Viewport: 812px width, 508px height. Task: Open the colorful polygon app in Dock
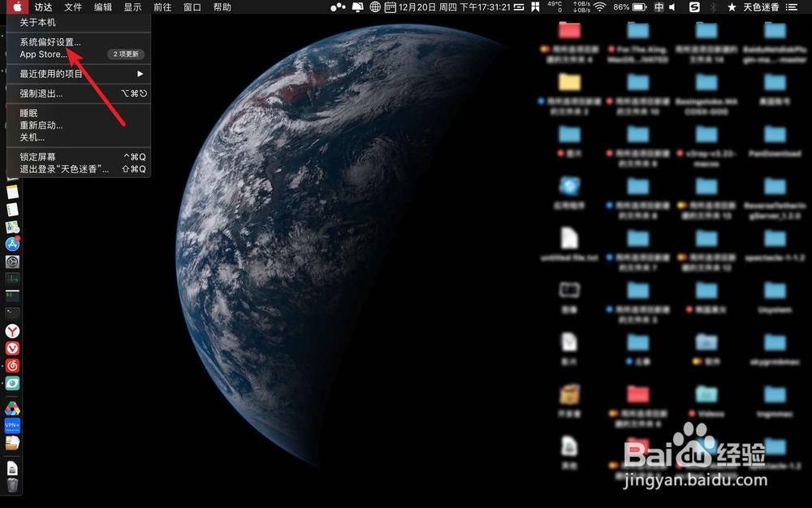pos(12,409)
